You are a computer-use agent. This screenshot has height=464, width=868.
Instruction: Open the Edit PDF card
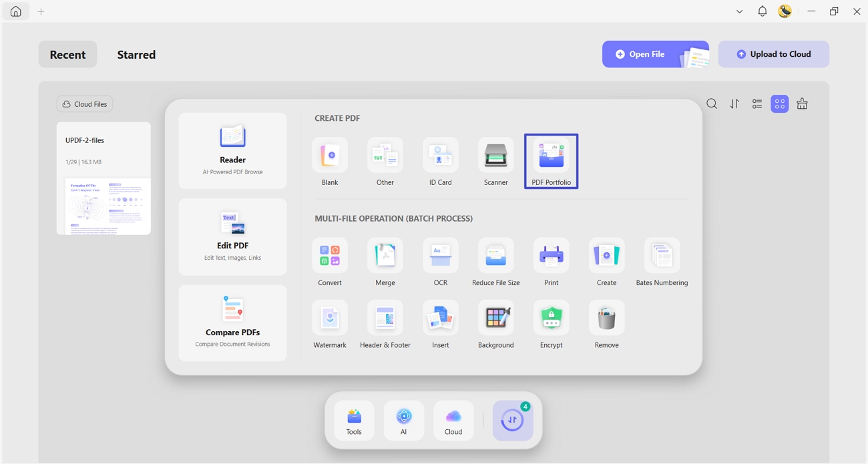232,237
